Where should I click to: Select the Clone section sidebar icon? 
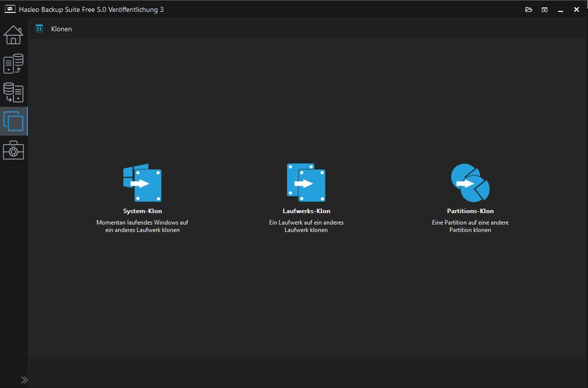point(13,121)
